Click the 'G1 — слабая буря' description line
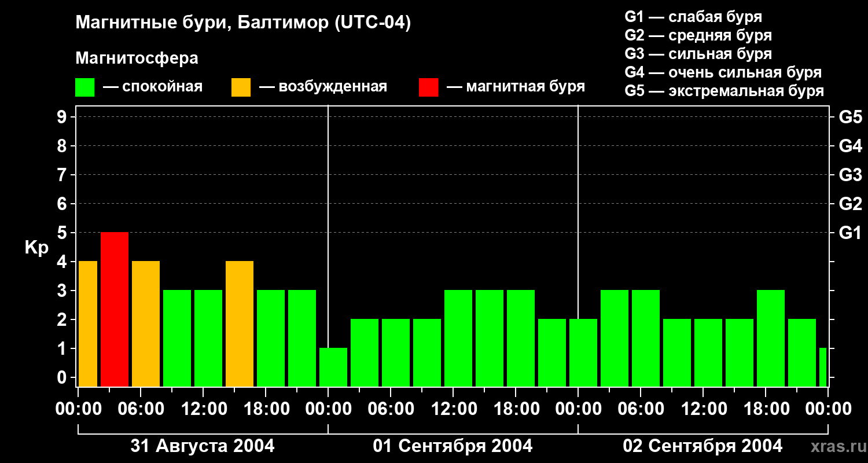This screenshot has width=868, height=463. click(x=693, y=17)
